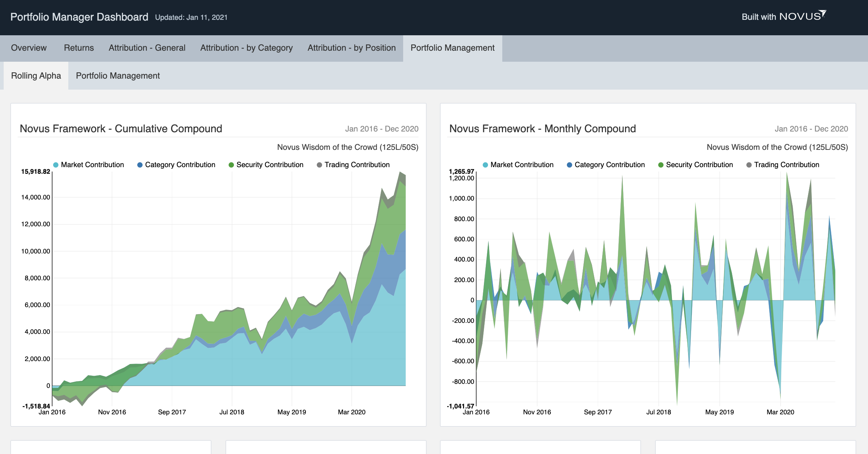The height and width of the screenshot is (454, 868).
Task: Click Monthly Compound chart date range label
Action: pyautogui.click(x=811, y=129)
